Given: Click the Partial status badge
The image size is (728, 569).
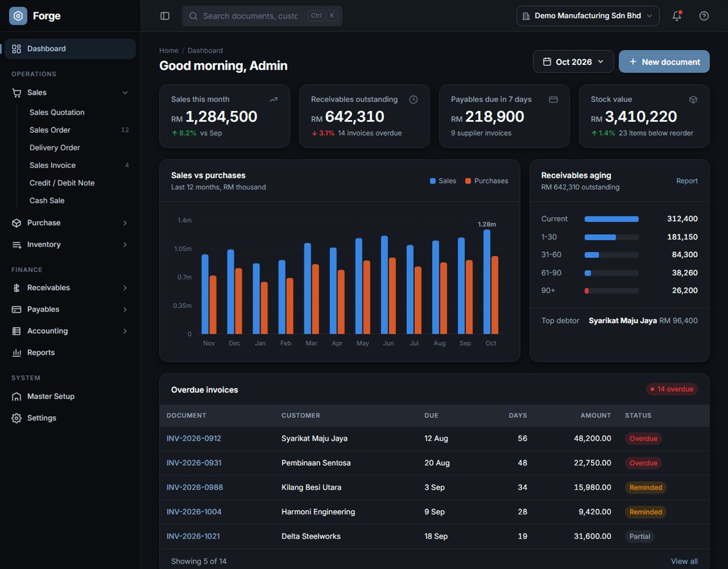Looking at the screenshot, I should [639, 536].
